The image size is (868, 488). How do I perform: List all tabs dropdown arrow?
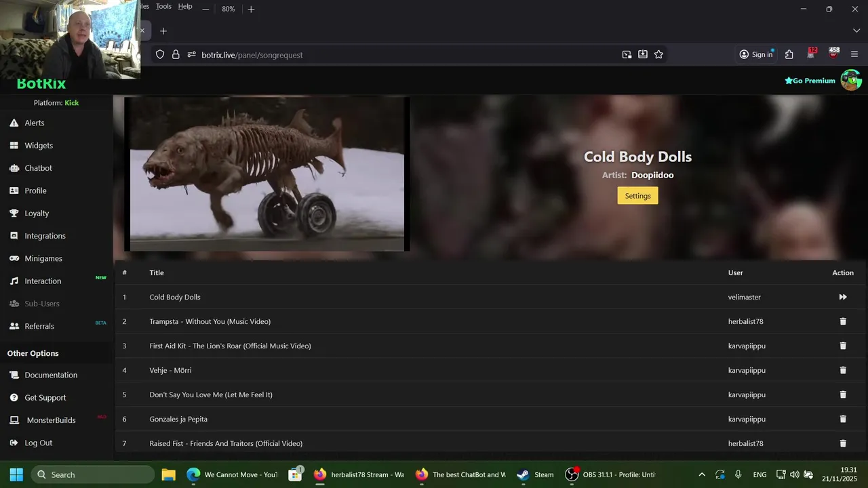tap(856, 31)
